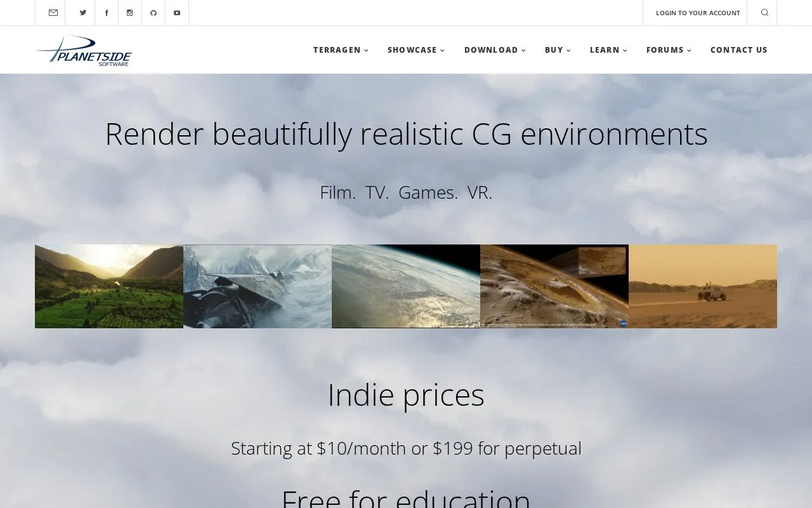
Task: Expand the Buy menu
Action: tap(558, 50)
